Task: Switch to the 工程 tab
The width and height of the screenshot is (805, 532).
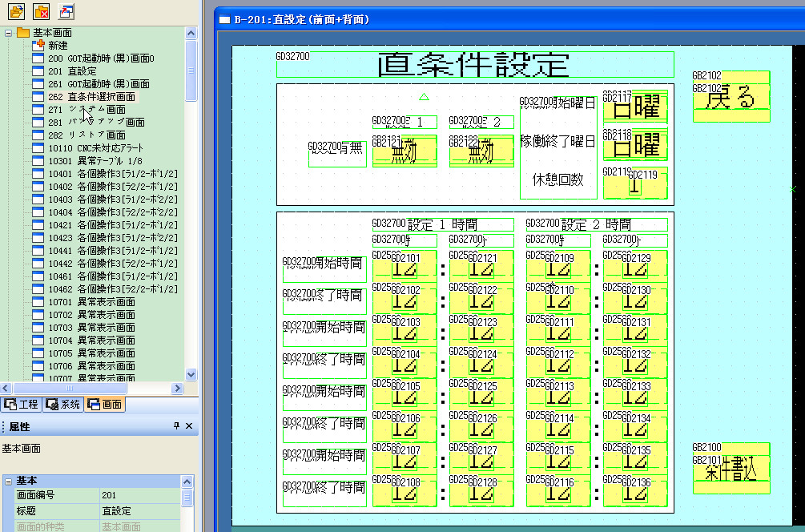Action: (x=21, y=405)
